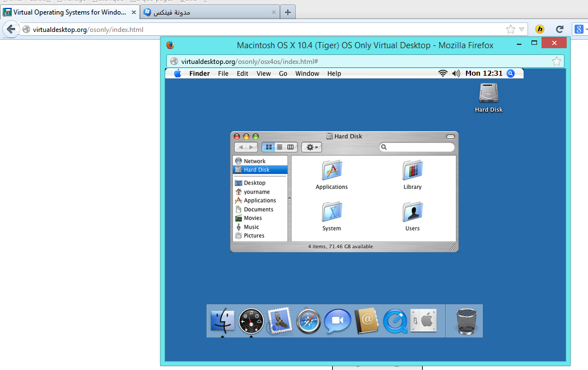Open Finder from the Dock
Viewport: 588px width, 370px height.
click(x=222, y=321)
